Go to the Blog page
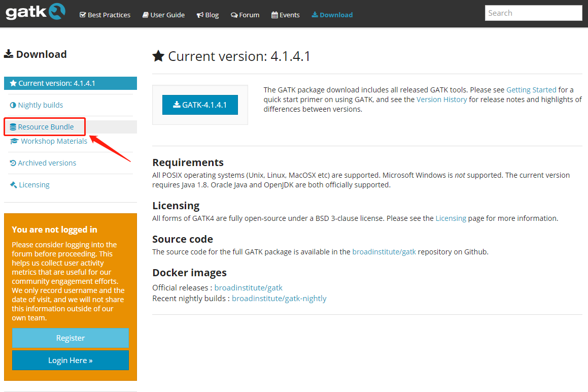The width and height of the screenshot is (588, 392). (x=207, y=15)
